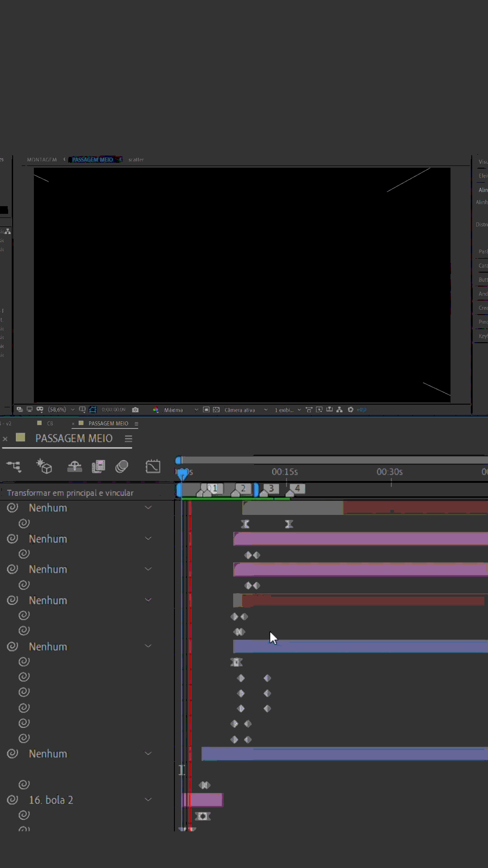Click the +0,0 exposure value
This screenshot has height=868, width=488.
point(361,410)
